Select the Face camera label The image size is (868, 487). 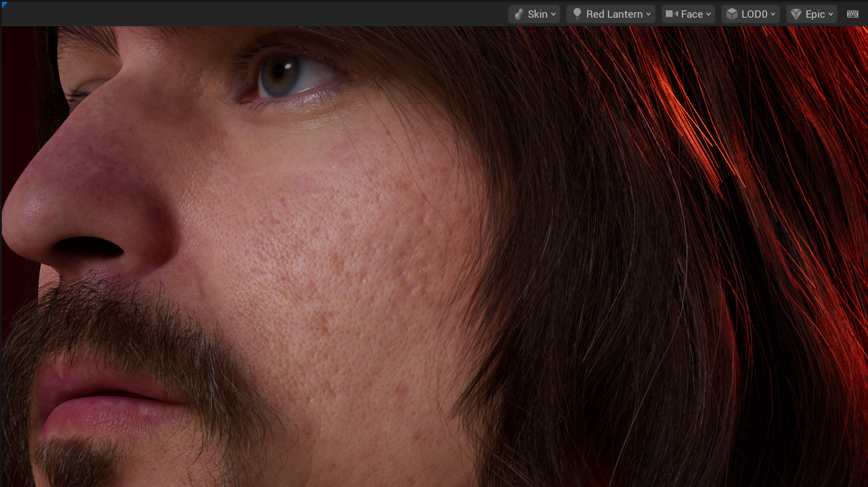(x=692, y=14)
